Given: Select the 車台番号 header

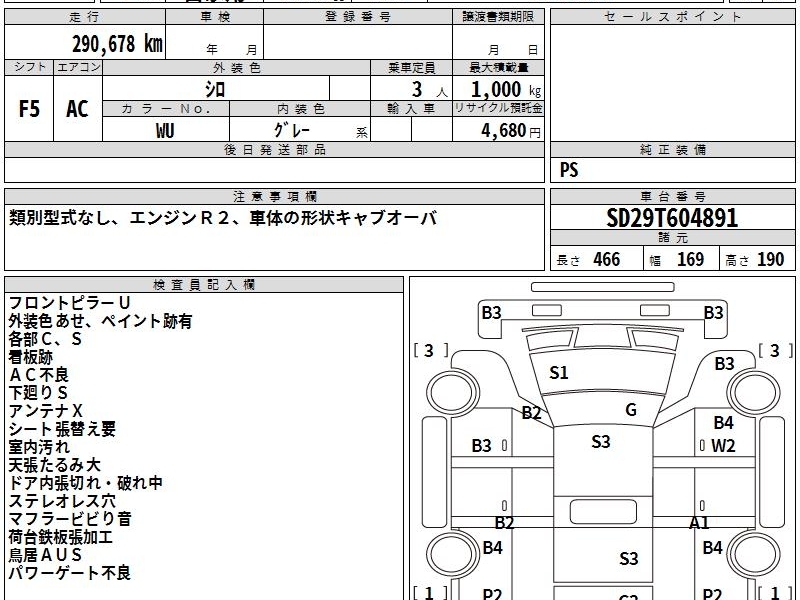Looking at the screenshot, I should click(x=672, y=196).
